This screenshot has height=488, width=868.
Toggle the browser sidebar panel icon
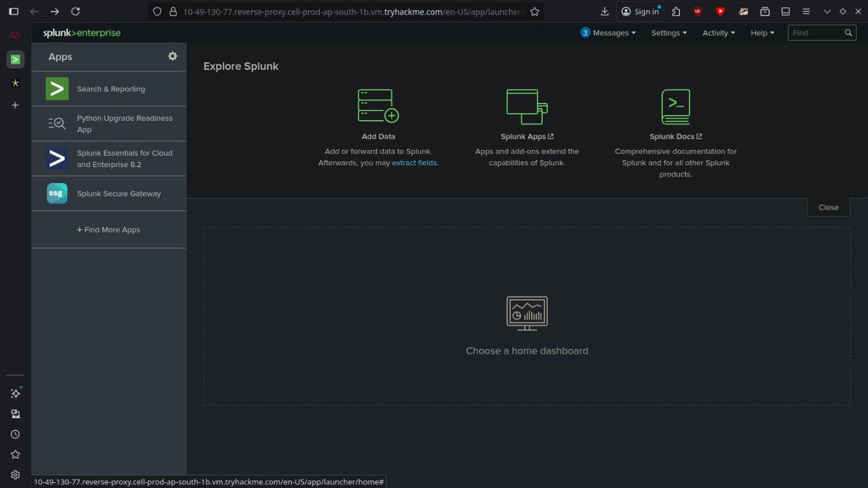coord(13,12)
